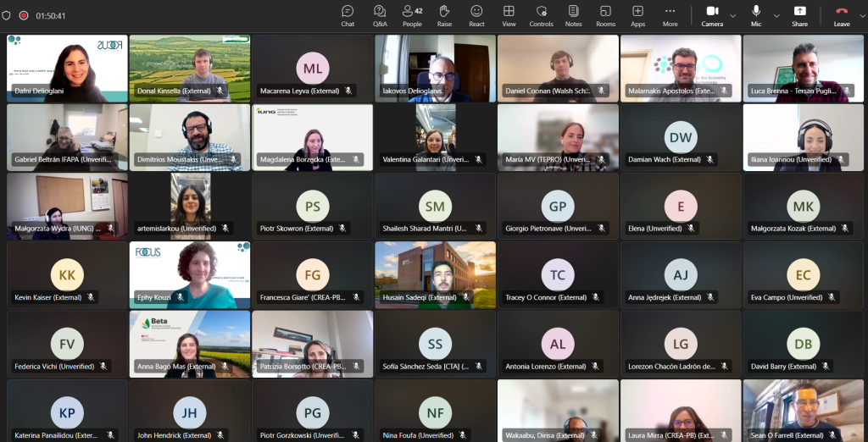Click the Share button
The image size is (868, 442).
(x=799, y=14)
